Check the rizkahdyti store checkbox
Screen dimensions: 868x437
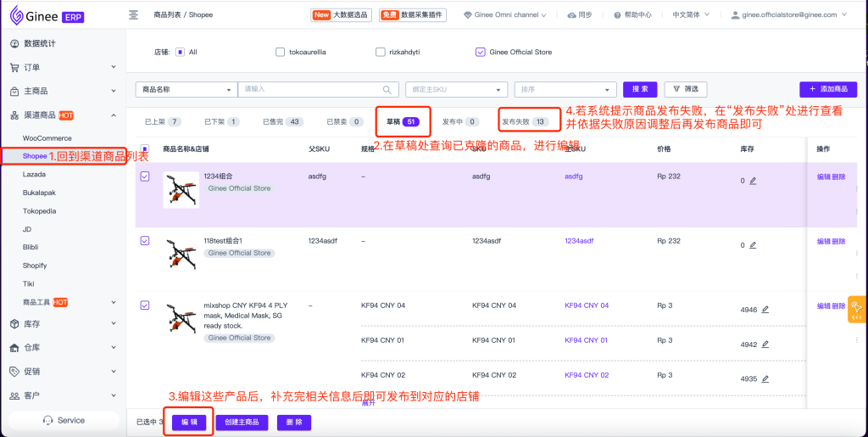pyautogui.click(x=381, y=52)
